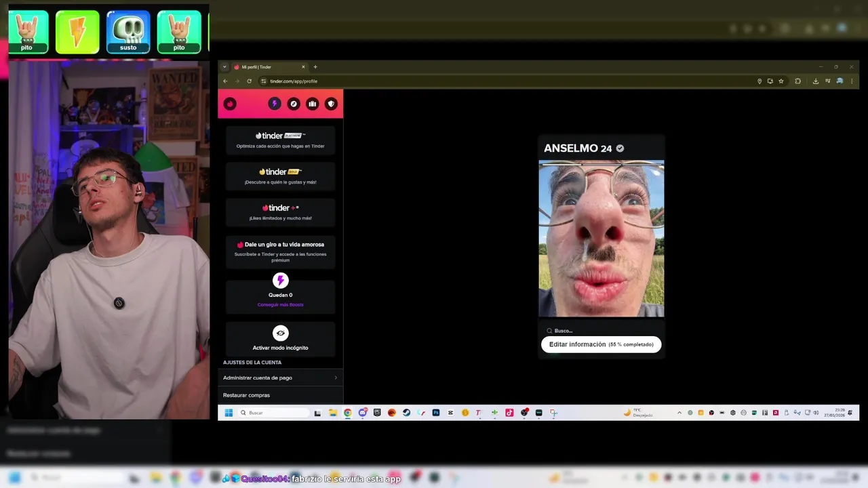Open the work mode briefcase icon
This screenshot has height=488, width=868.
(x=313, y=104)
